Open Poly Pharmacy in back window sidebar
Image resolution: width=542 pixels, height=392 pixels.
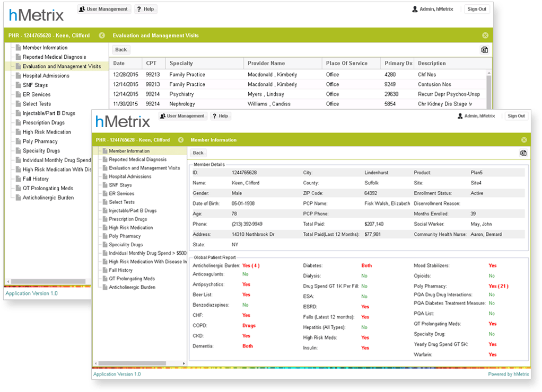point(40,141)
